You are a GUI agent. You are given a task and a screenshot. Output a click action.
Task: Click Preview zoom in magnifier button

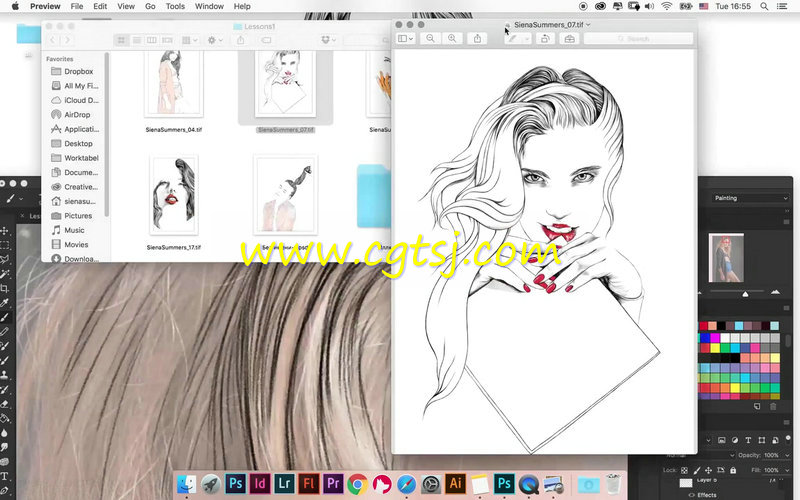[x=452, y=38]
